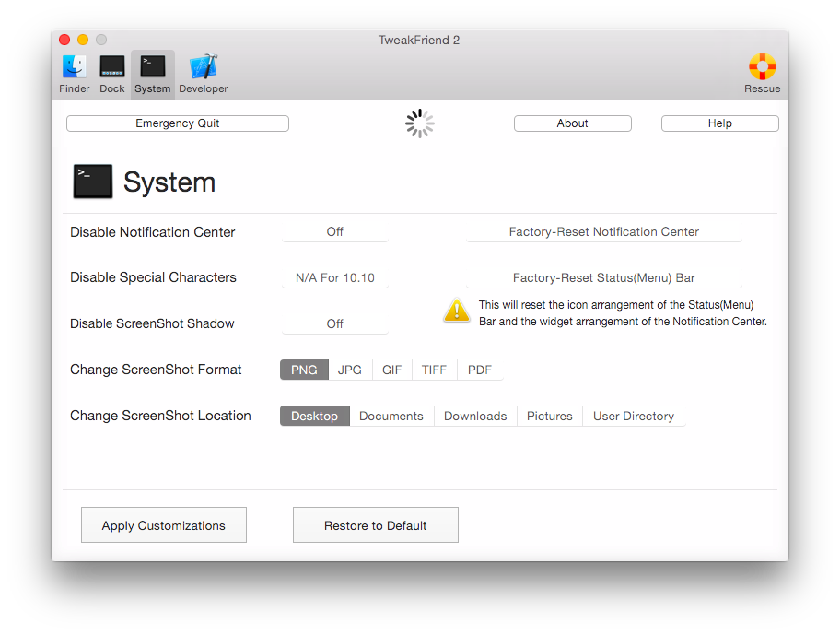The width and height of the screenshot is (840, 635).
Task: Close the TweakFriend 2 window
Action: point(64,40)
